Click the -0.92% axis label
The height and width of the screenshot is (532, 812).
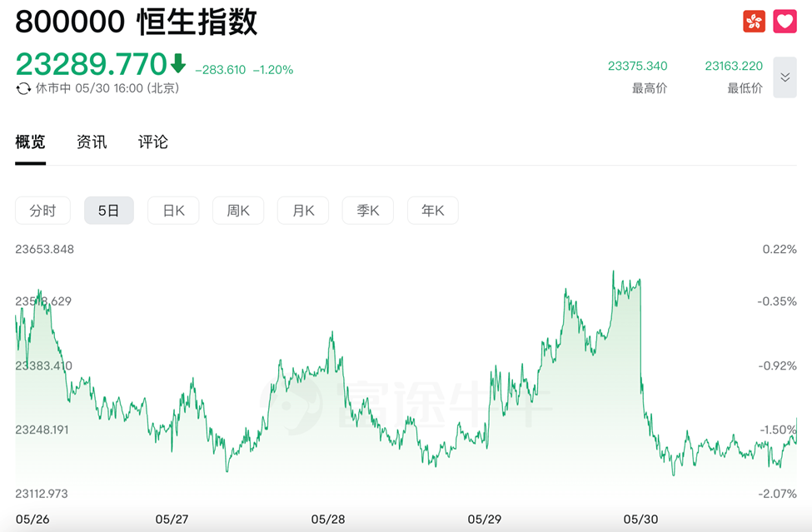[x=777, y=365]
